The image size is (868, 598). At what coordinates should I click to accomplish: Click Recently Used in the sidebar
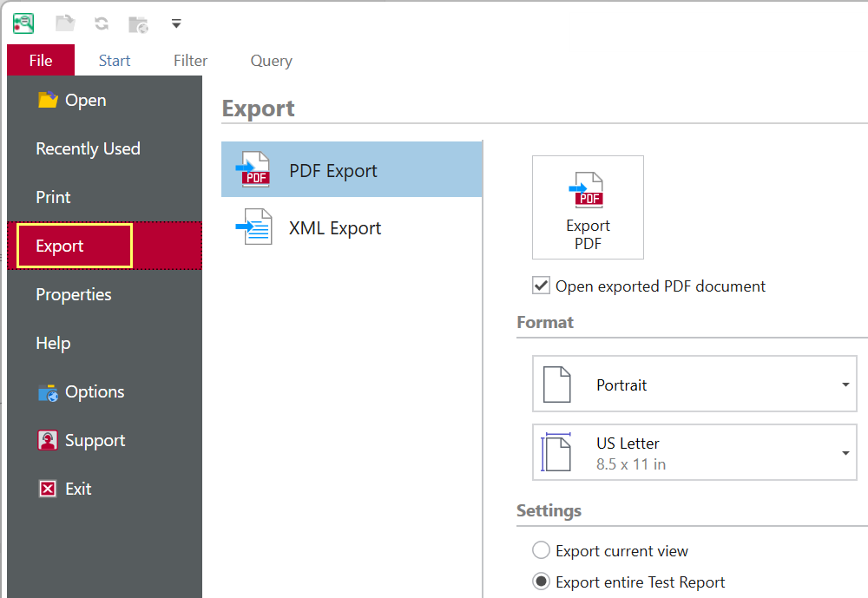pos(88,148)
